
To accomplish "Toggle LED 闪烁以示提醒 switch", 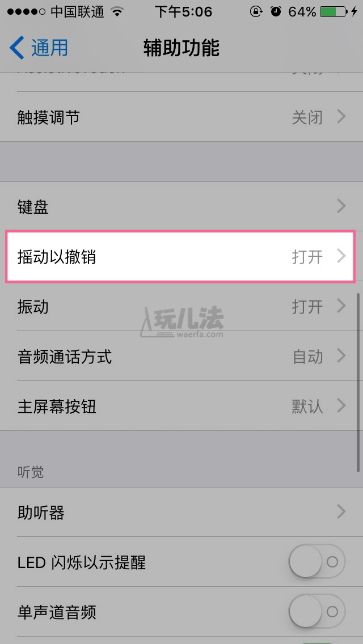I will 317,561.
